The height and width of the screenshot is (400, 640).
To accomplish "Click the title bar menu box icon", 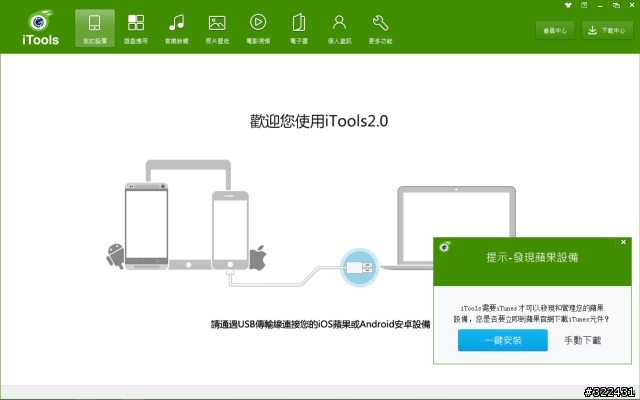I will tap(584, 5).
